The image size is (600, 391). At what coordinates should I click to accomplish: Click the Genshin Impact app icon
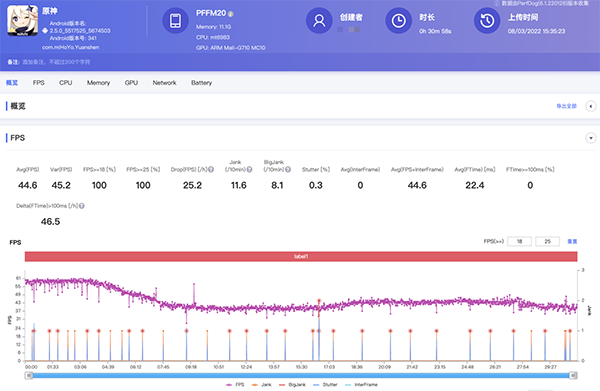point(23,21)
